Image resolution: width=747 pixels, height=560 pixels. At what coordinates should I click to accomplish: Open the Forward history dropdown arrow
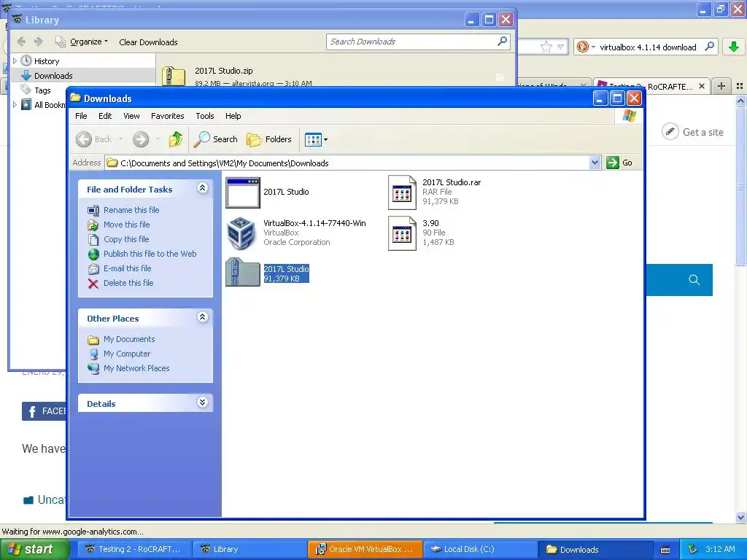(158, 139)
